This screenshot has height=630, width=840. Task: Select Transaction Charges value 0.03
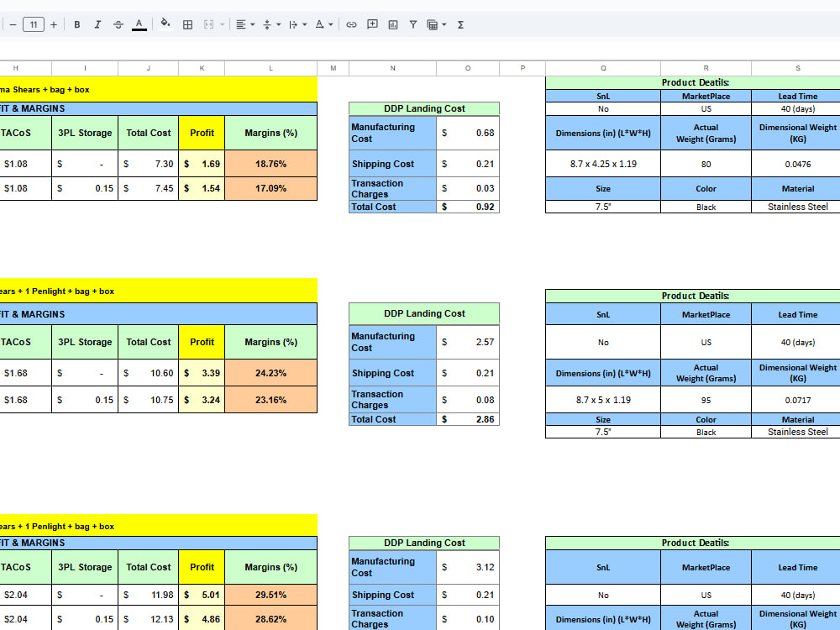pyautogui.click(x=468, y=188)
